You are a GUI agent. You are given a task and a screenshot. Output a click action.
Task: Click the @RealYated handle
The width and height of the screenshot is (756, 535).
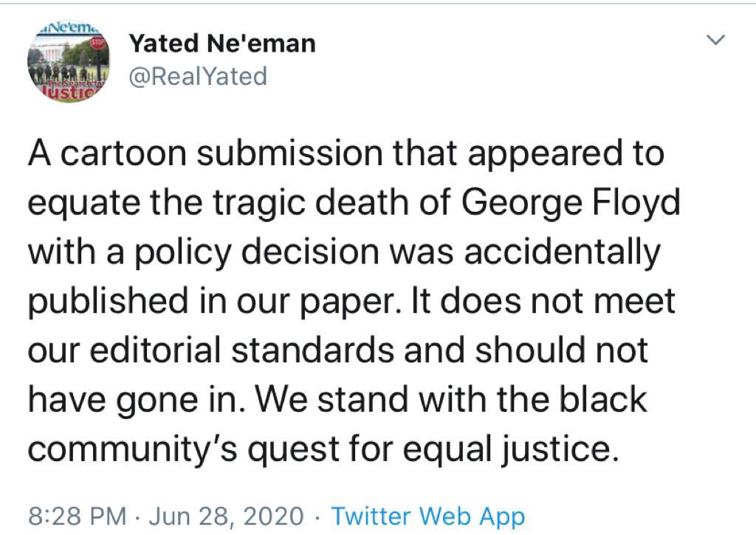[x=198, y=75]
